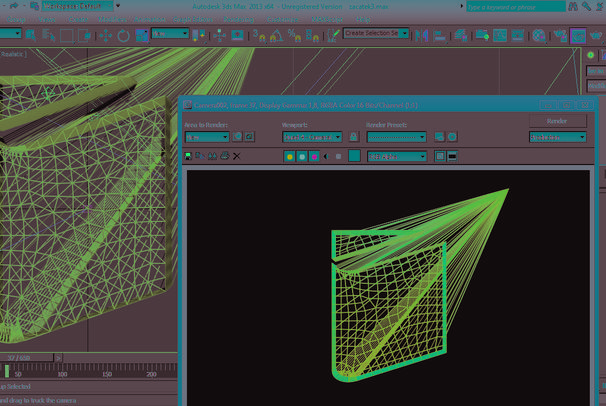This screenshot has height=406, width=606.
Task: Toggle the blue channel display
Action: pyautogui.click(x=314, y=157)
